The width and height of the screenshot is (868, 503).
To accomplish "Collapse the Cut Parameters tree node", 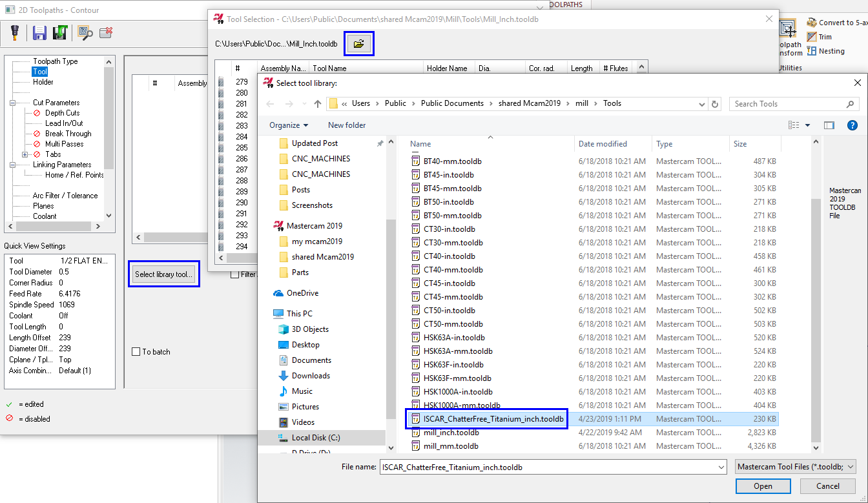I will coord(14,103).
